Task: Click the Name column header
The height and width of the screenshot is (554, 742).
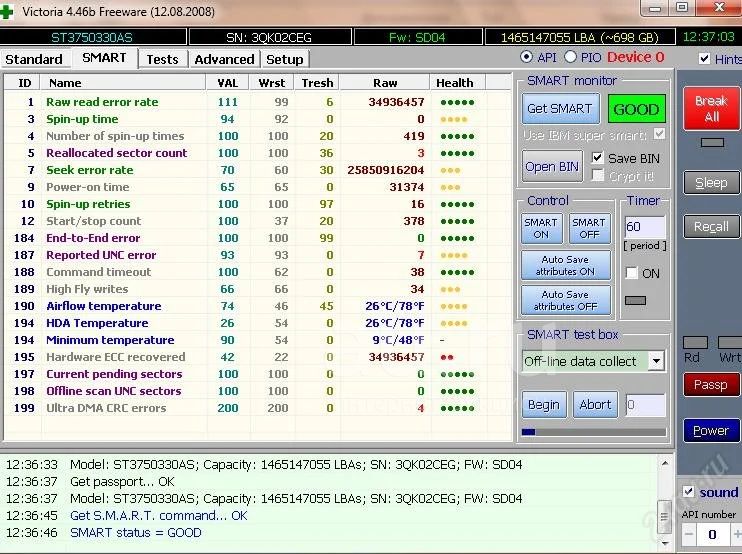Action: pyautogui.click(x=123, y=83)
